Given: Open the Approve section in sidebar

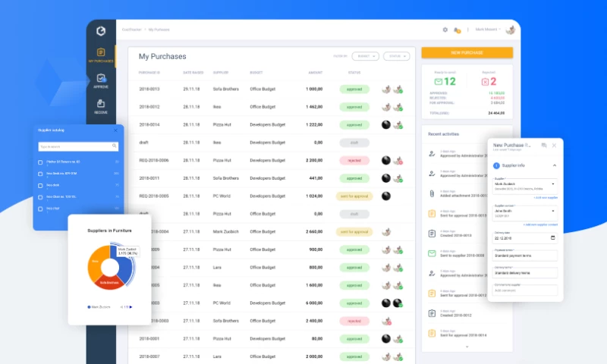Looking at the screenshot, I should [101, 81].
